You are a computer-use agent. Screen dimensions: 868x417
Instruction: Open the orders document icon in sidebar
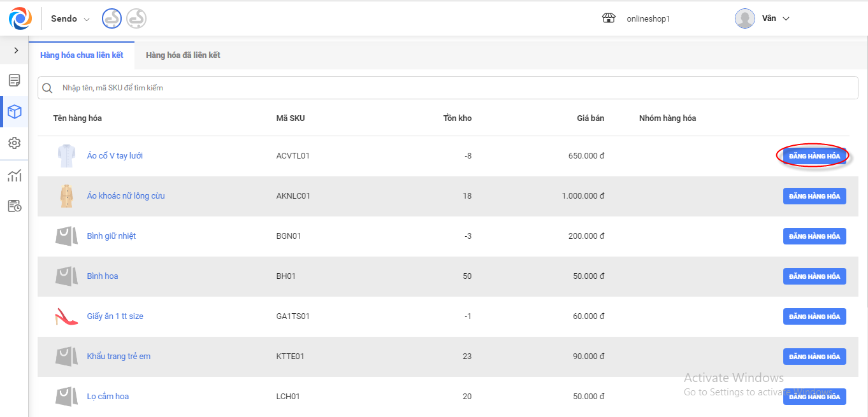click(14, 80)
